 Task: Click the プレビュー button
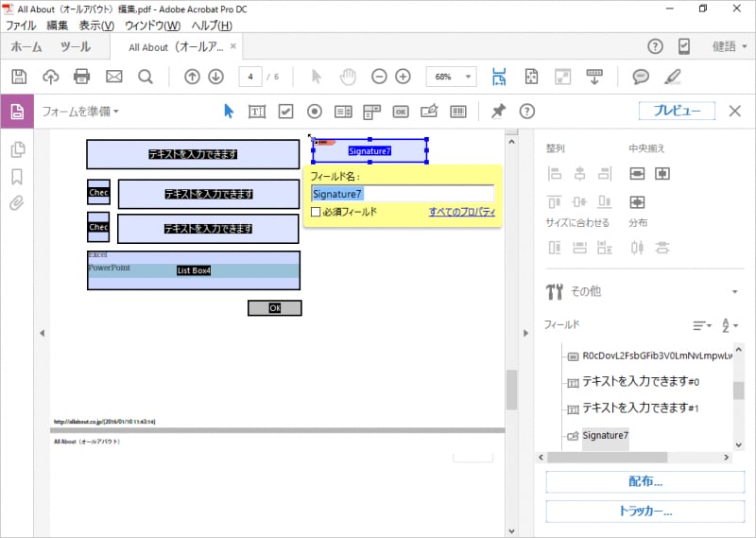(x=677, y=111)
